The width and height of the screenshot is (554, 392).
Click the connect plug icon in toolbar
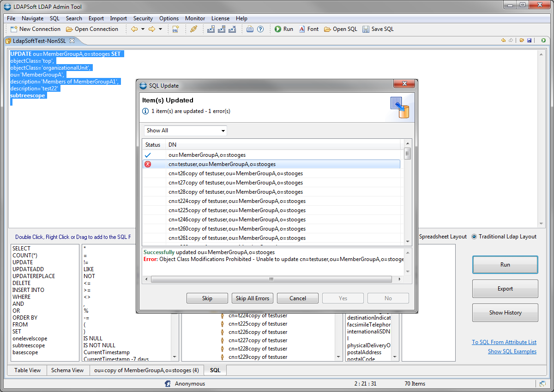tap(194, 29)
